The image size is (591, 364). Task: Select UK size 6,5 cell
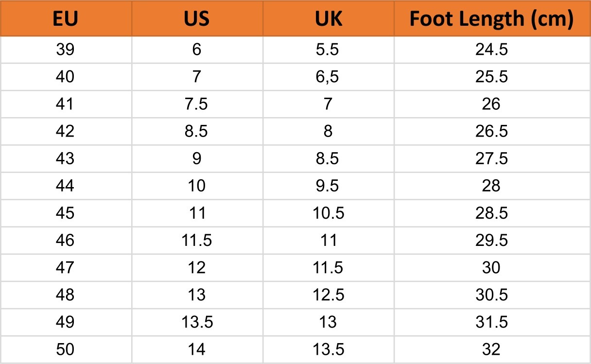pos(328,77)
